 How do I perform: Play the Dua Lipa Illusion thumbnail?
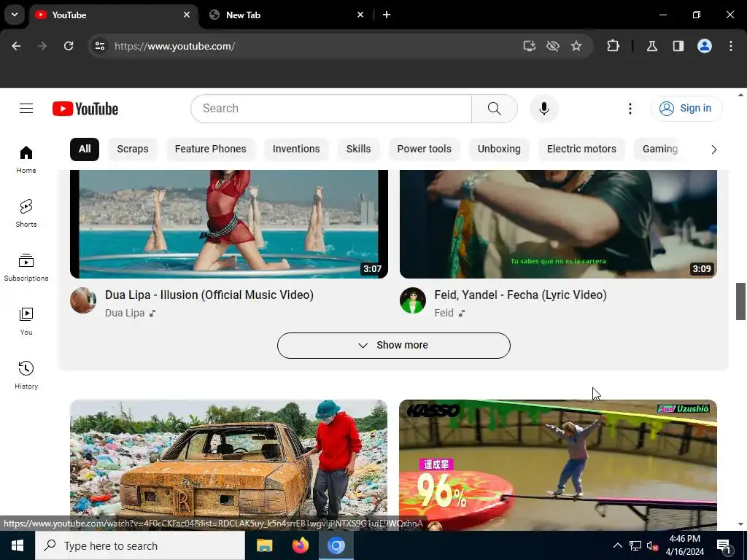[228, 224]
